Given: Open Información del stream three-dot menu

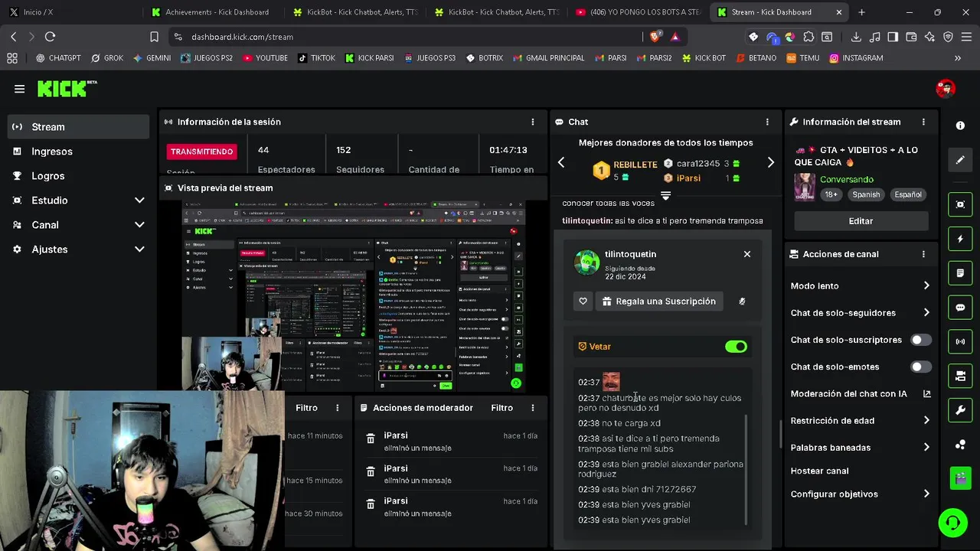Looking at the screenshot, I should 923,122.
